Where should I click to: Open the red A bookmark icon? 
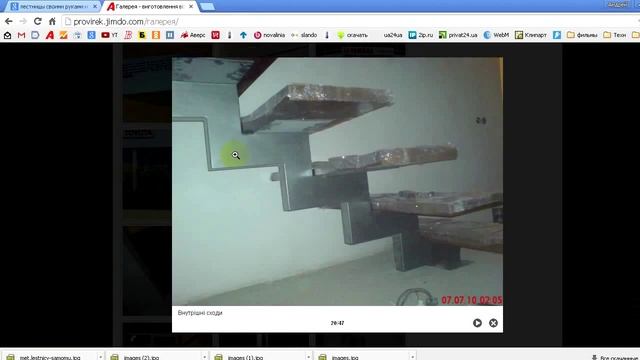point(50,35)
